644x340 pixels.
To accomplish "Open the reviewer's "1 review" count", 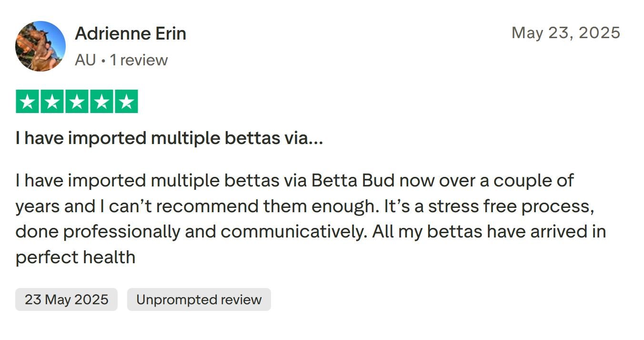I will click(139, 60).
